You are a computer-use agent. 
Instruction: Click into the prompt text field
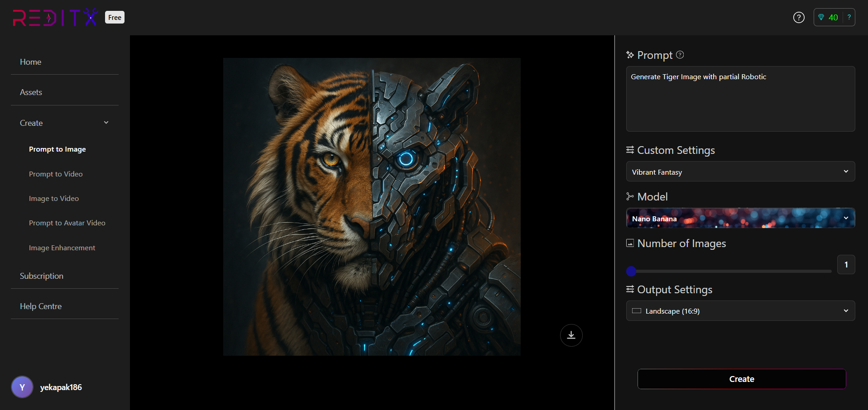pos(740,100)
